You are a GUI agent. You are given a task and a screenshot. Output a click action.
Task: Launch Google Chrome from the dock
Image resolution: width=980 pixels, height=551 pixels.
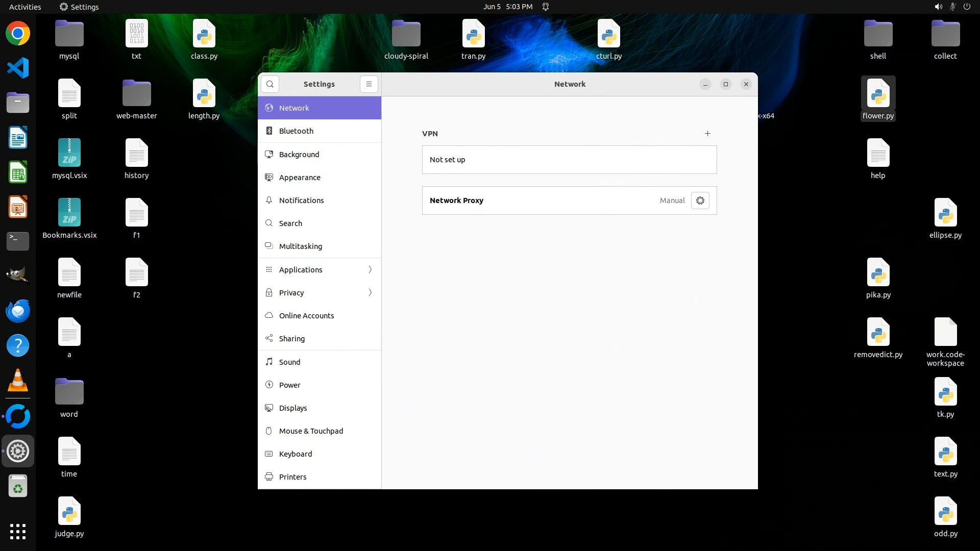click(18, 34)
